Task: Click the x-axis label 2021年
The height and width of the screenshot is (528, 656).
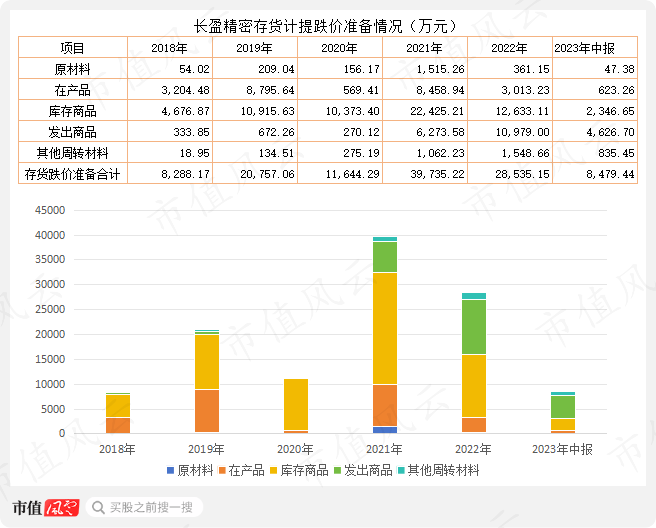Action: coord(384,449)
